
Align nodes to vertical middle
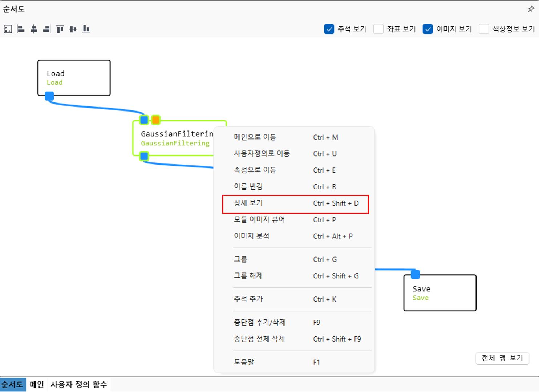tap(73, 29)
